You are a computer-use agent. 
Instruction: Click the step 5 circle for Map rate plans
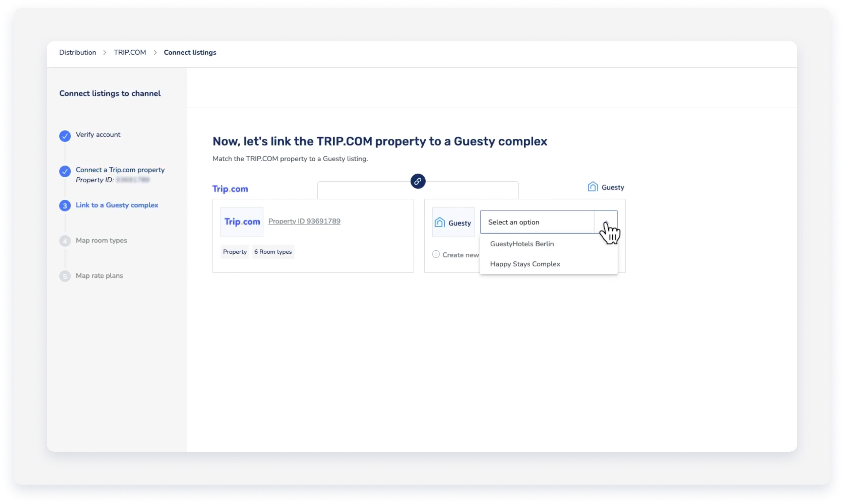pos(65,276)
